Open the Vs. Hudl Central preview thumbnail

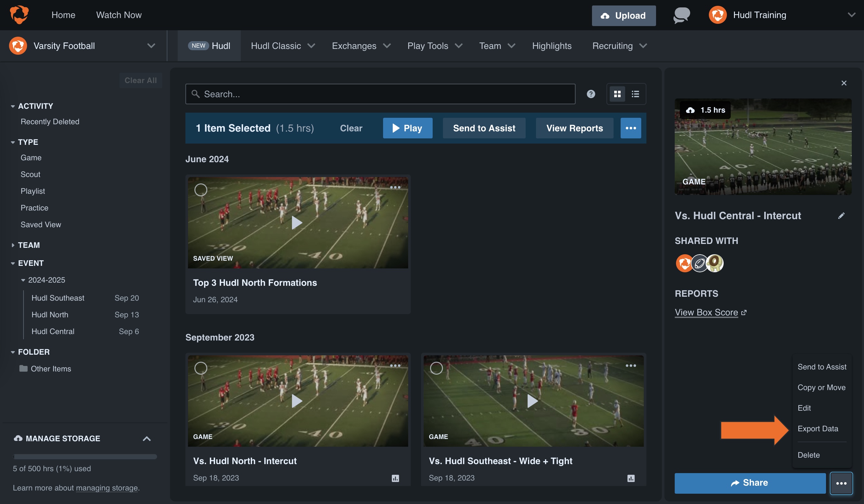763,147
